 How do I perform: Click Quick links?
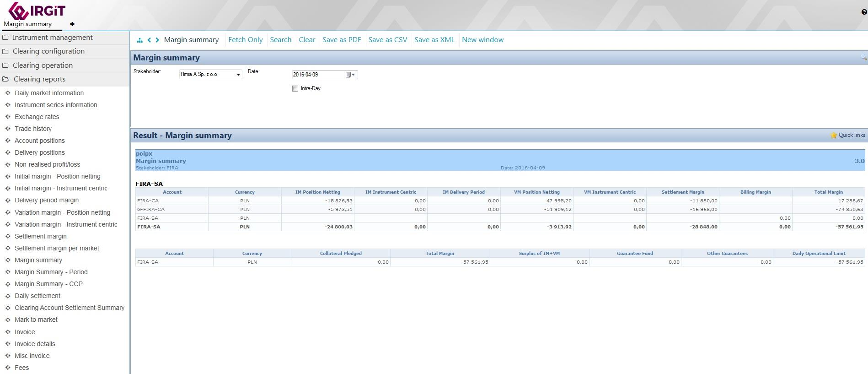852,135
